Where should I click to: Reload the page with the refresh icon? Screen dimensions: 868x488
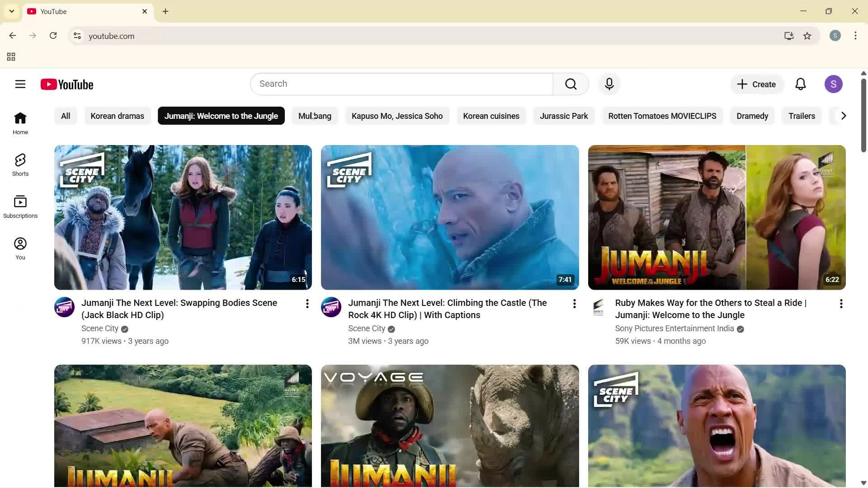[53, 36]
